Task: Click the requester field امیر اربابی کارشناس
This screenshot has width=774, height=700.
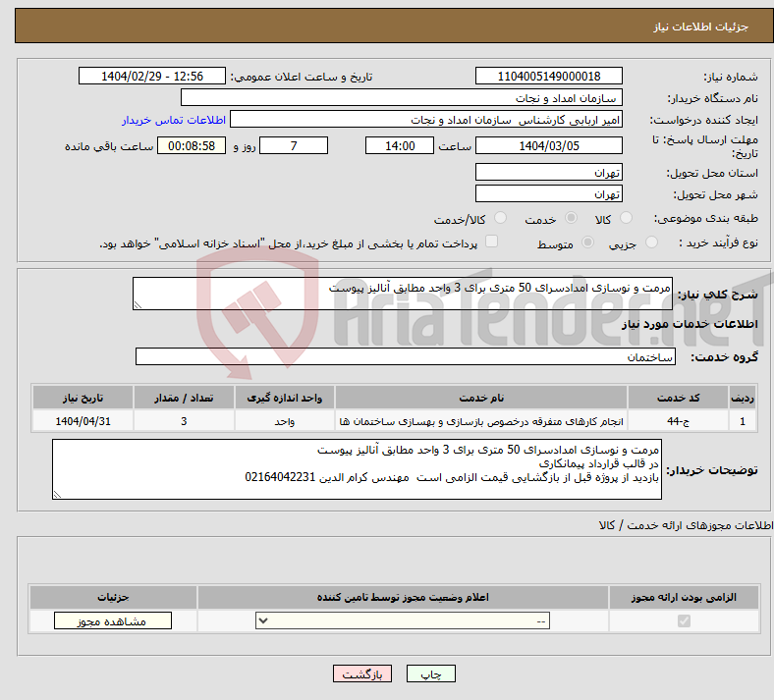Action: (x=426, y=120)
